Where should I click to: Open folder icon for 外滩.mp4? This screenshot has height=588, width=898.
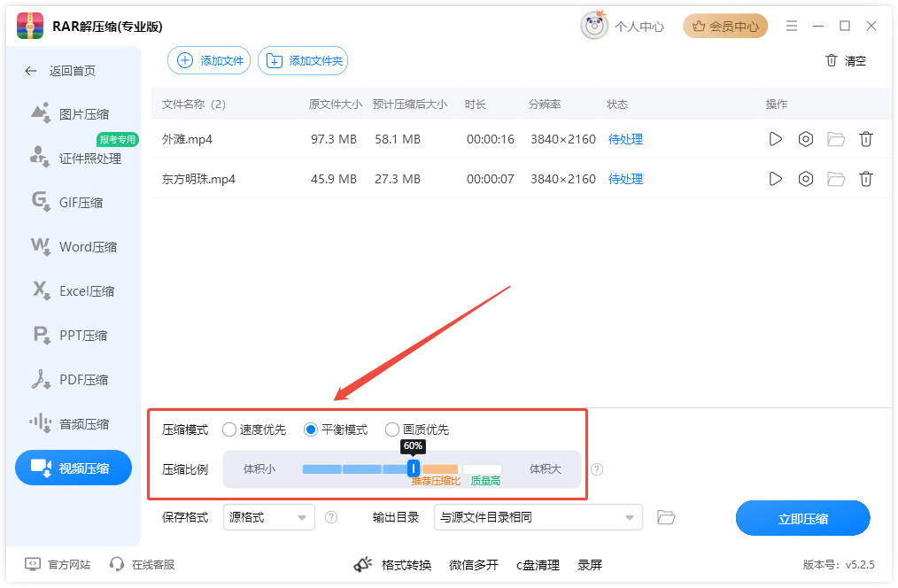(836, 139)
